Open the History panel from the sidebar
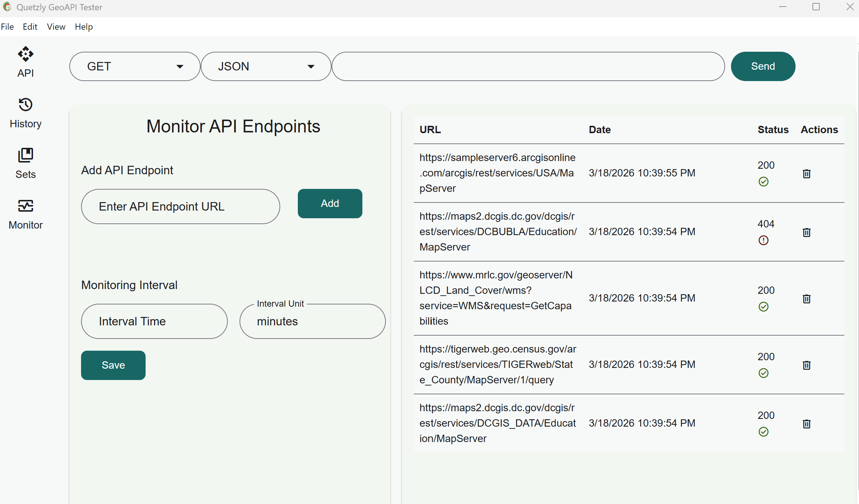The width and height of the screenshot is (859, 504). pyautogui.click(x=25, y=112)
